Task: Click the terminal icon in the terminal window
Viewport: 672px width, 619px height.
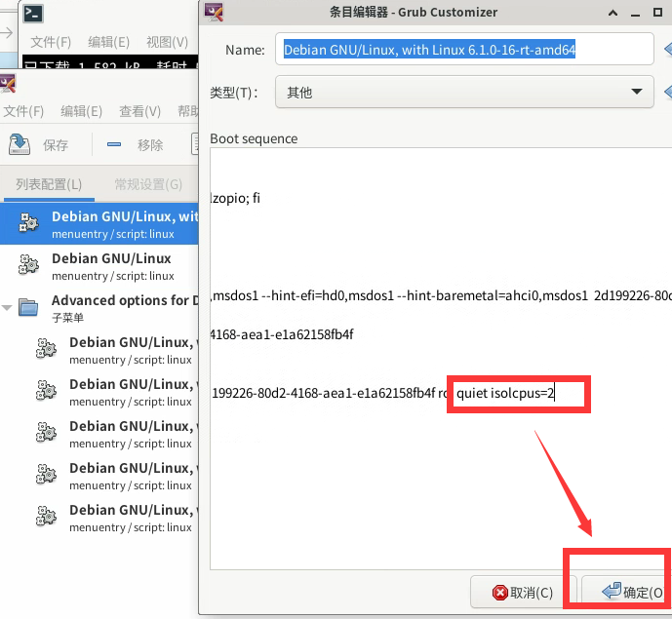Action: 33,13
